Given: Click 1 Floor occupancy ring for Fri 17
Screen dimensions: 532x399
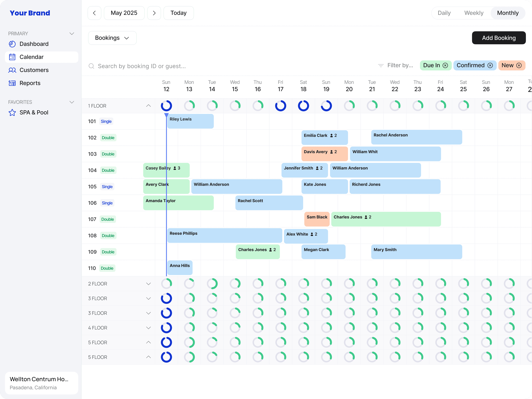Looking at the screenshot, I should pyautogui.click(x=281, y=106).
